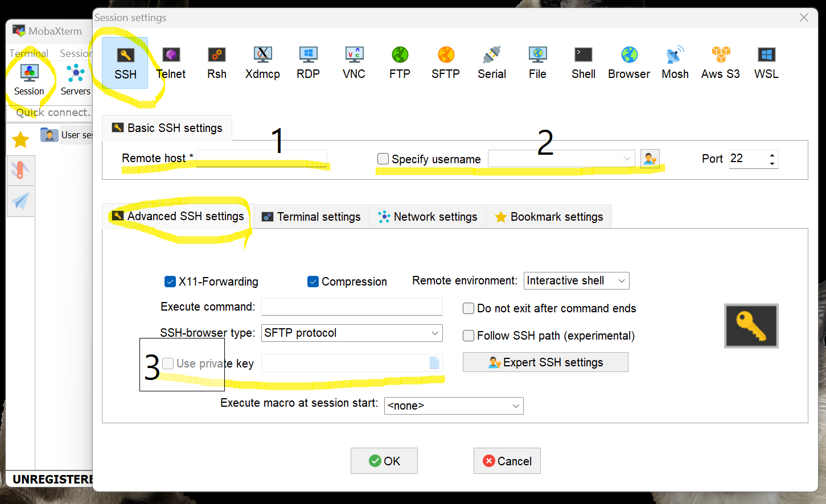Switch to Network settings tab
The height and width of the screenshot is (504, 826).
click(x=428, y=217)
